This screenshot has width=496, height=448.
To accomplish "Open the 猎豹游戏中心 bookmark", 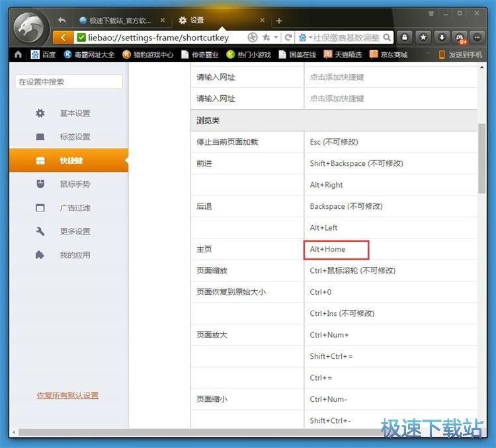I will [148, 54].
